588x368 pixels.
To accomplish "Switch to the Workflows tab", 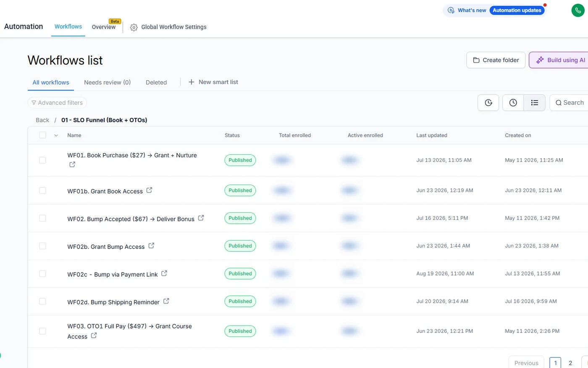I will click(x=68, y=27).
